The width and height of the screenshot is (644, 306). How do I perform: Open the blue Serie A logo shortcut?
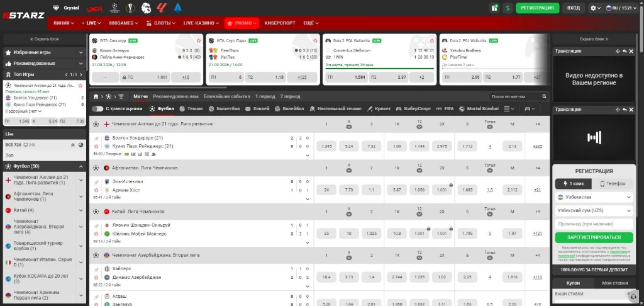(178, 8)
